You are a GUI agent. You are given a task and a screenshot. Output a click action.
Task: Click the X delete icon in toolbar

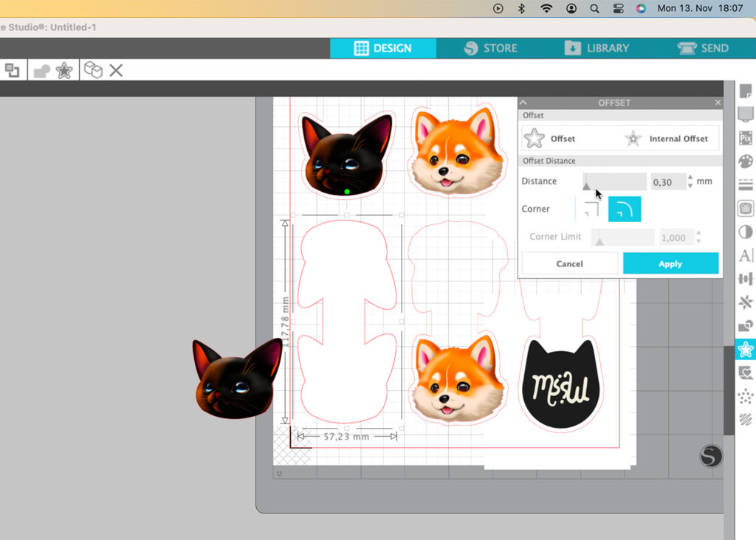[116, 70]
